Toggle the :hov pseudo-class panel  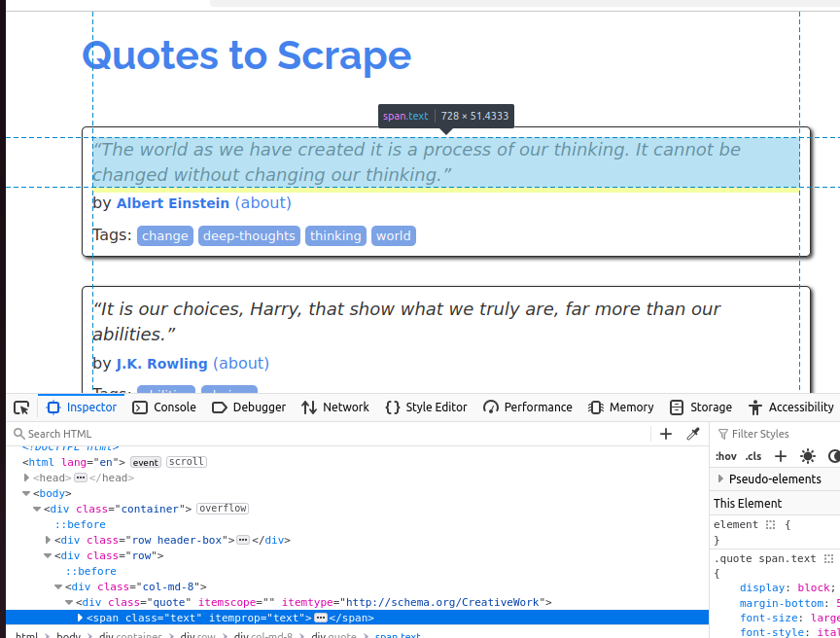coord(725,455)
